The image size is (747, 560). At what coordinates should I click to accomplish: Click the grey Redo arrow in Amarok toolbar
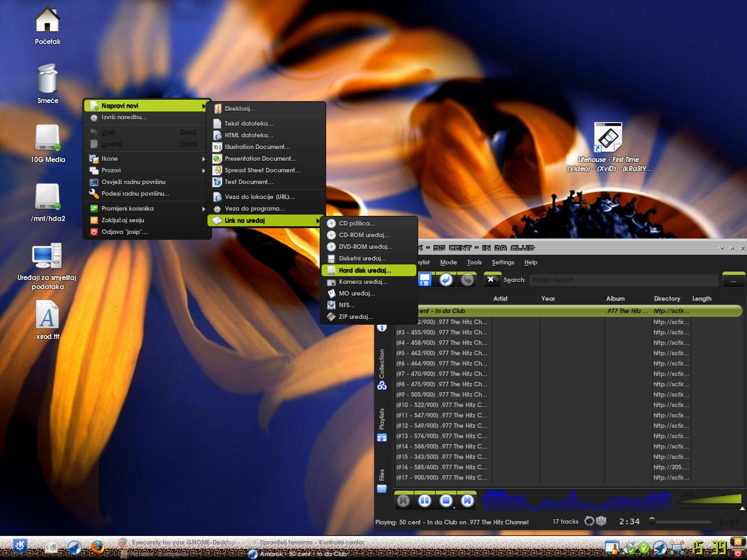tap(468, 279)
